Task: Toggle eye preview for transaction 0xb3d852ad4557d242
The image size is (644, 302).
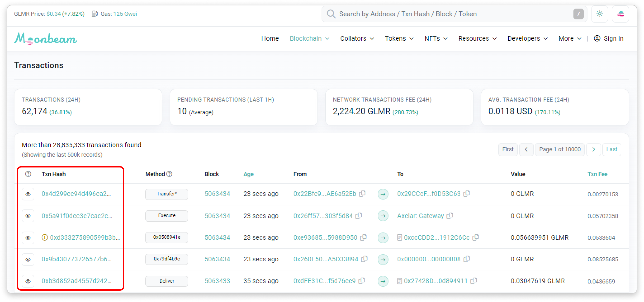Action: click(x=28, y=281)
